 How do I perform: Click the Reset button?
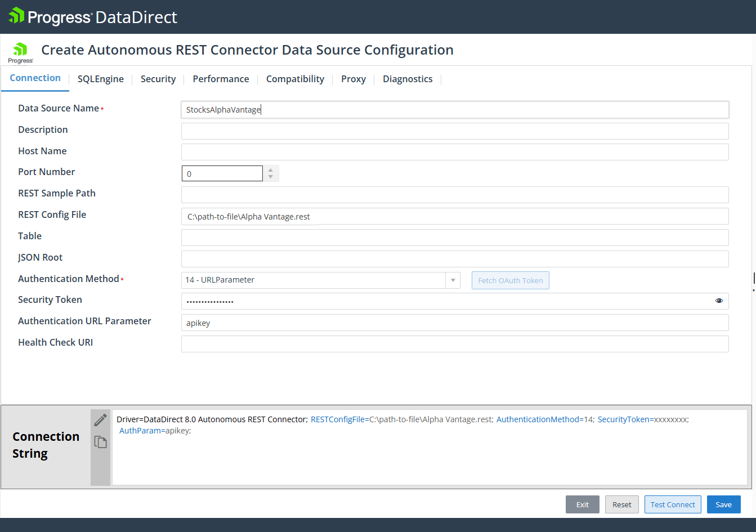click(x=622, y=504)
